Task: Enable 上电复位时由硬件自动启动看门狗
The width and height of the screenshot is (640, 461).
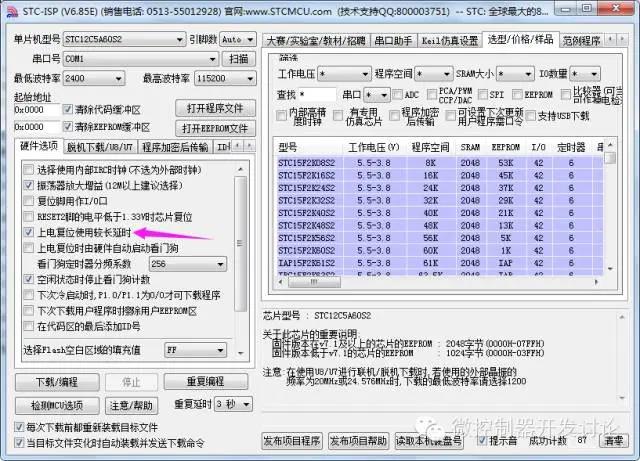Action: (29, 248)
